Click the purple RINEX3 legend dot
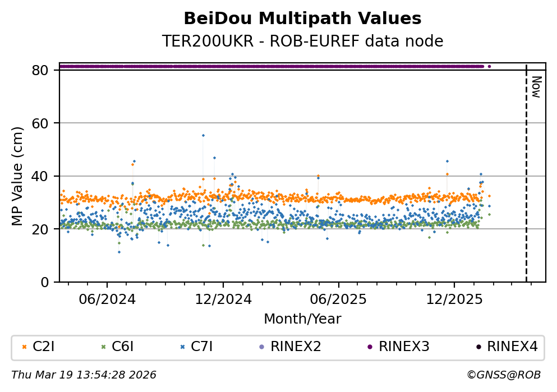557x392 pixels. click(370, 347)
